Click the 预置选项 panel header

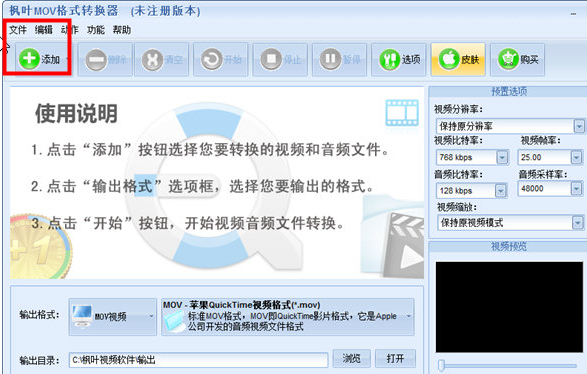508,92
